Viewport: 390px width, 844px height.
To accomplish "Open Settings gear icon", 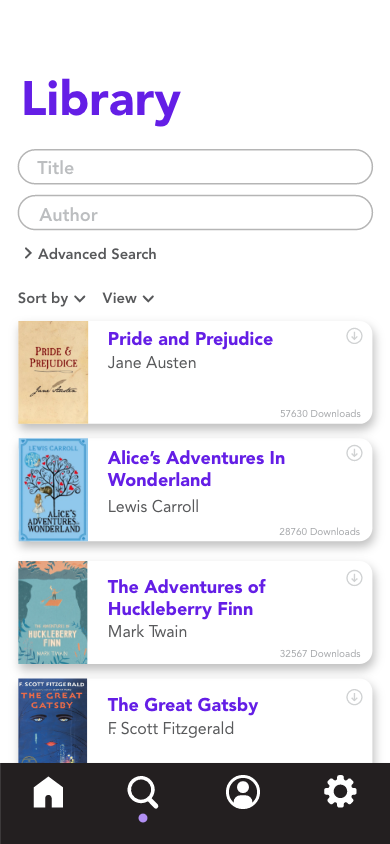I will click(340, 792).
